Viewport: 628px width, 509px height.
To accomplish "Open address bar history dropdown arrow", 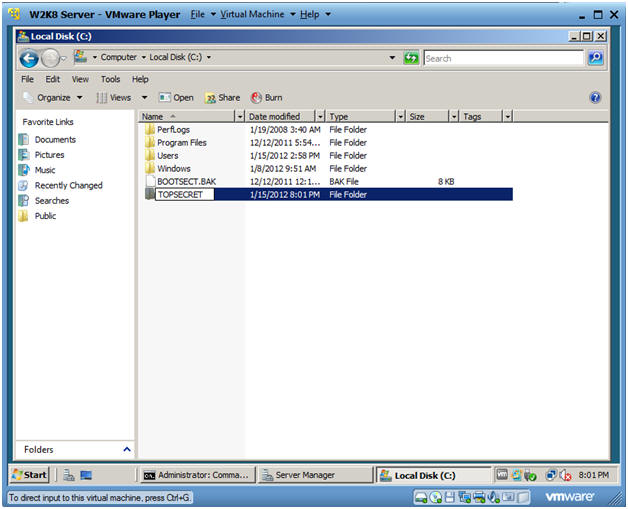I will (392, 58).
